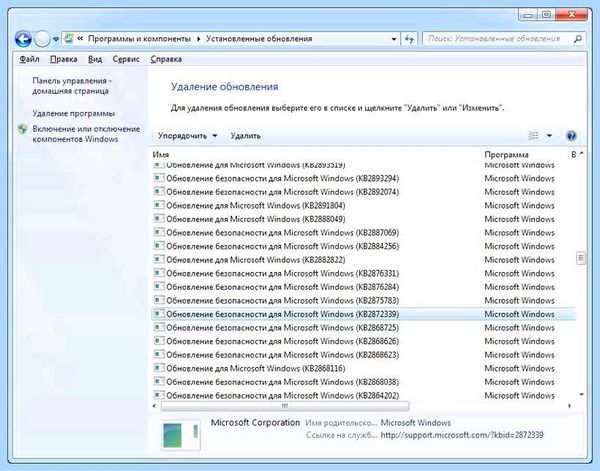Click the icon of update KB2868038
Image resolution: width=600 pixels, height=471 pixels.
tap(159, 381)
